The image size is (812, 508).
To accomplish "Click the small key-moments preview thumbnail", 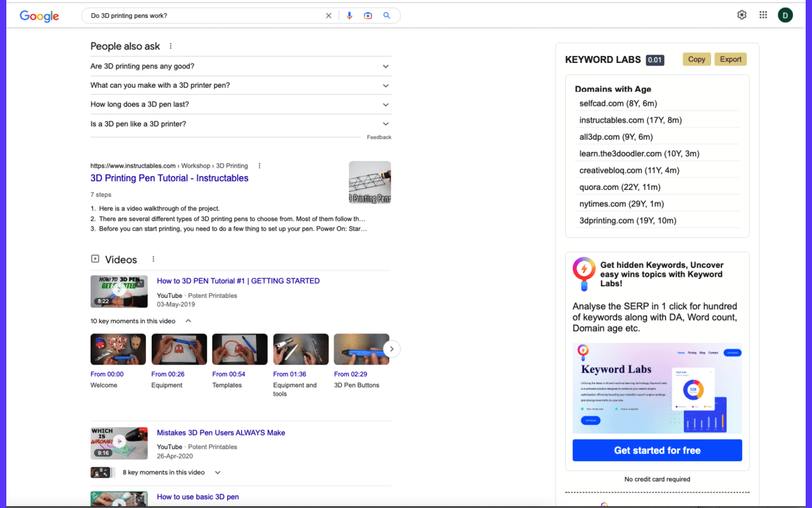I will tap(101, 472).
